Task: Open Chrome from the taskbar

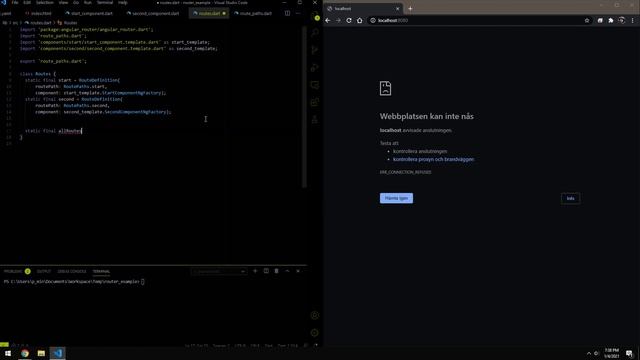Action: 25,353
